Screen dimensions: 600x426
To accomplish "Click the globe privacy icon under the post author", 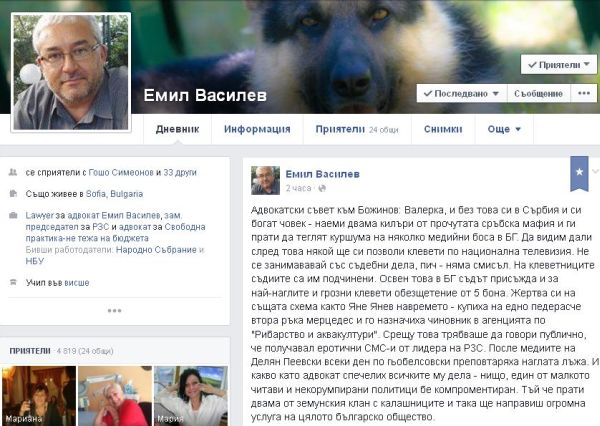I will [x=322, y=188].
